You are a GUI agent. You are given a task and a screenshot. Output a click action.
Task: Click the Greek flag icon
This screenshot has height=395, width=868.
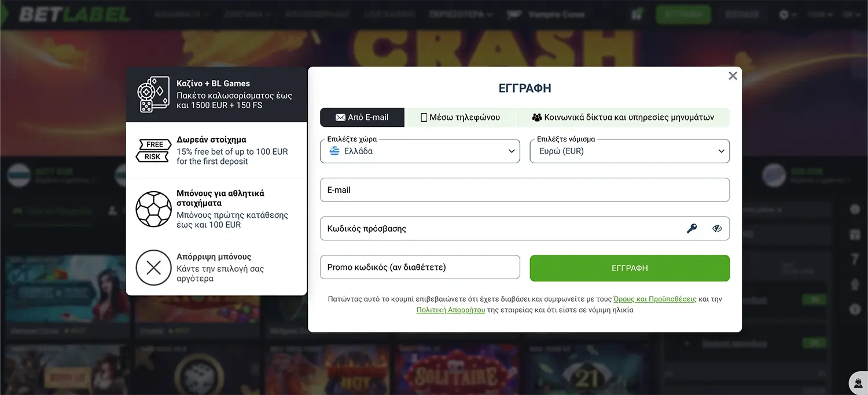(x=334, y=151)
